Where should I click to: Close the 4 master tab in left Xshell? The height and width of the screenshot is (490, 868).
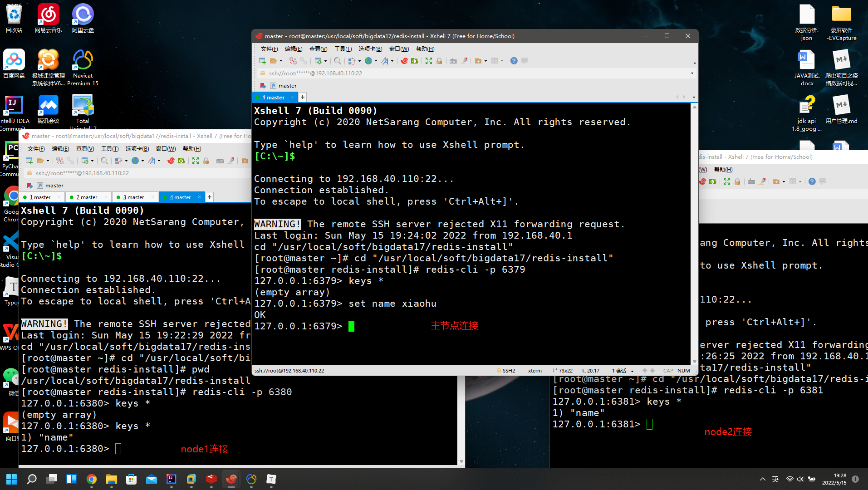tap(199, 197)
